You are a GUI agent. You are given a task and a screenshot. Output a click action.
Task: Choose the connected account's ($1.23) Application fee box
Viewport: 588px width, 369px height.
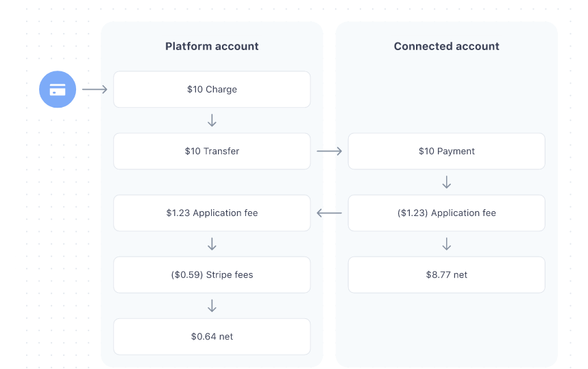pyautogui.click(x=447, y=213)
